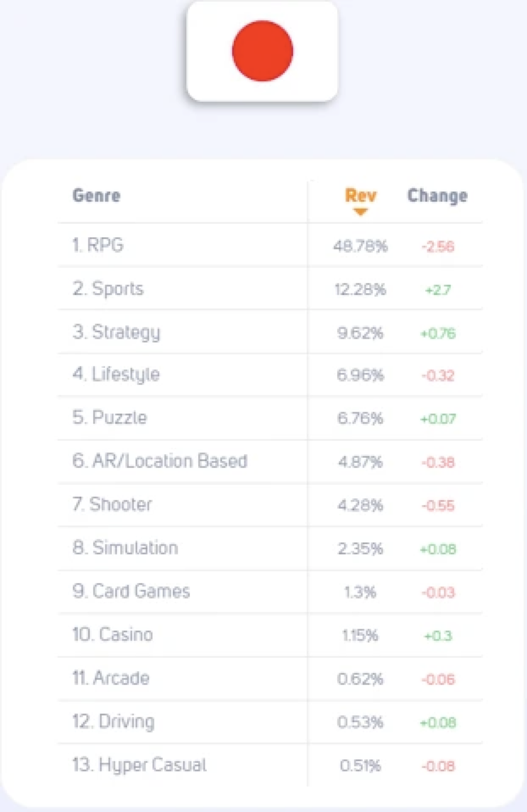Open the Strategy genre entry
The width and height of the screenshot is (527, 812).
(x=270, y=332)
